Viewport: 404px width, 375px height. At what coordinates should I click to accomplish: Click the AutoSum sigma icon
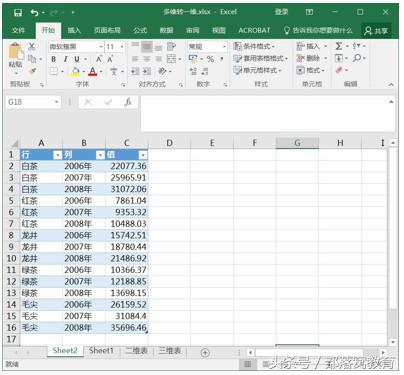point(339,46)
